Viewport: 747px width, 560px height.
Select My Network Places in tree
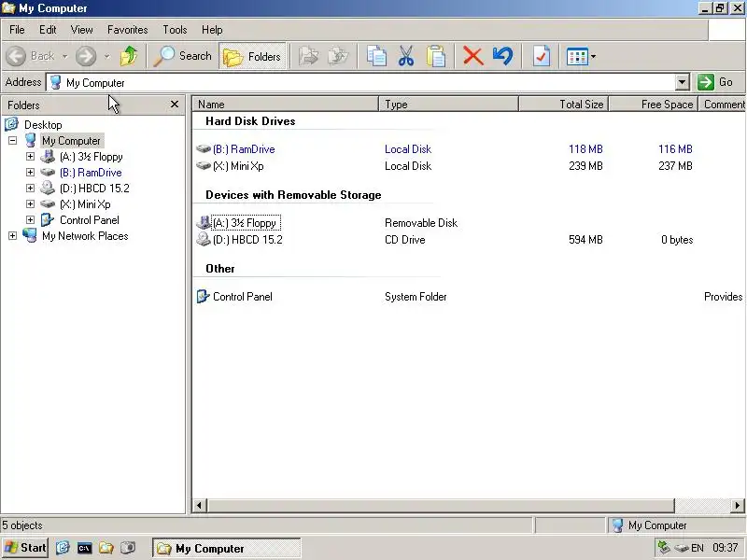click(85, 236)
